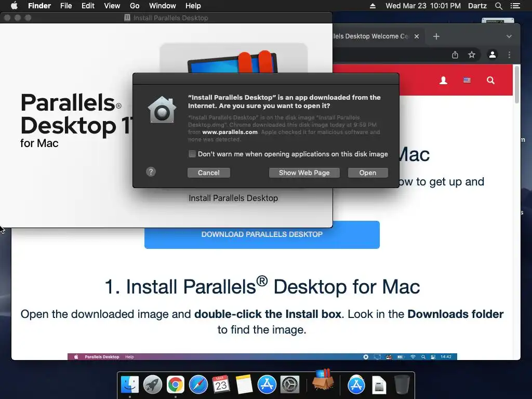532x399 pixels.
Task: Click the embedded Parallels Desktop menu bar screenshot
Action: coord(262,356)
